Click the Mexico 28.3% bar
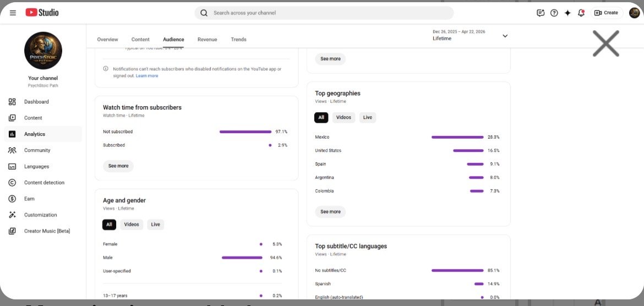The image size is (644, 306). [457, 137]
